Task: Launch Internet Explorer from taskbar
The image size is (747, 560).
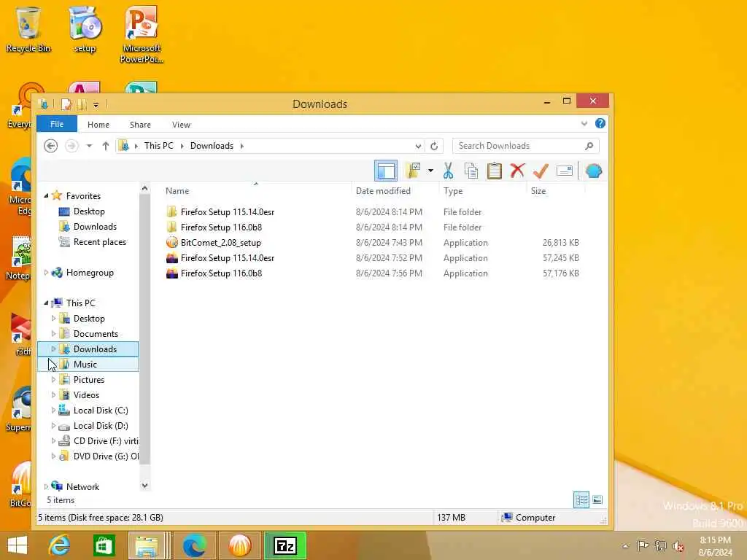Action: point(60,545)
